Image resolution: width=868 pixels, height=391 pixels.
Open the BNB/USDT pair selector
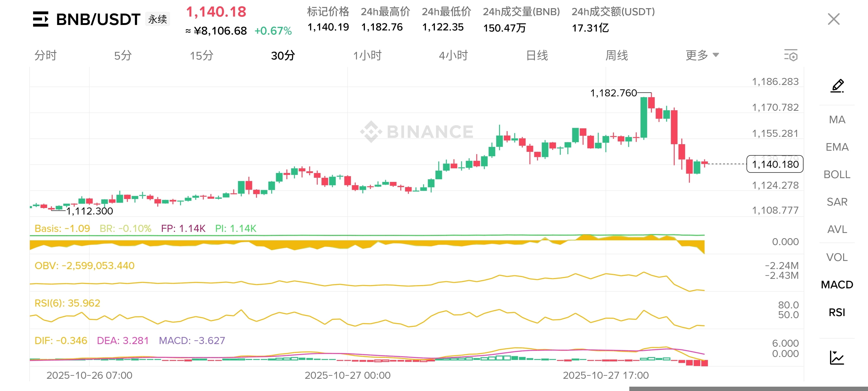pyautogui.click(x=98, y=19)
